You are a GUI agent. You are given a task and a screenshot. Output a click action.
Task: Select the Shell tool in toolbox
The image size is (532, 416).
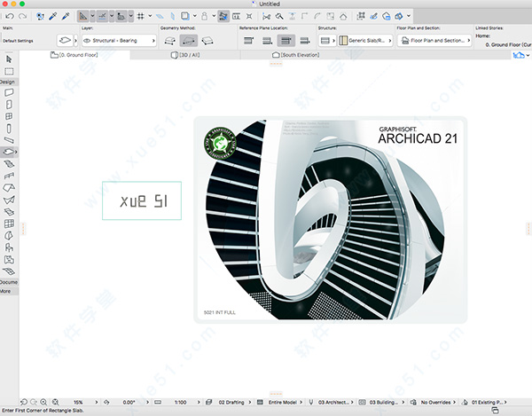(9, 200)
